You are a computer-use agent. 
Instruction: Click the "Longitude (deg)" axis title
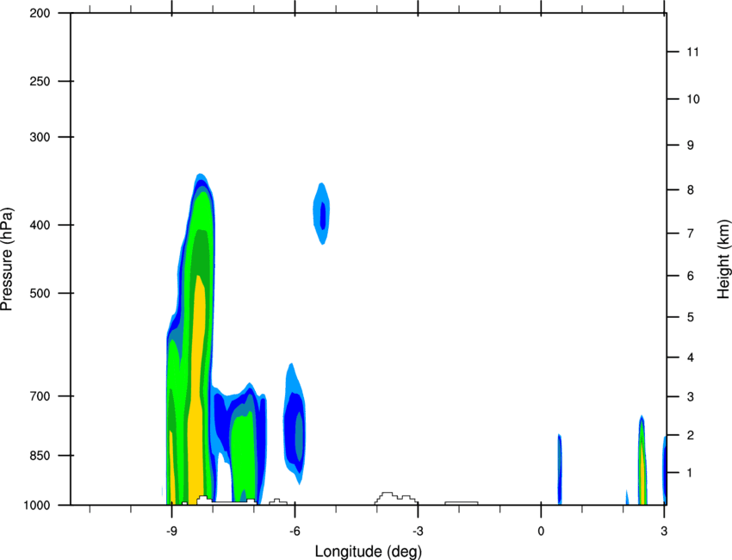[x=368, y=551]
